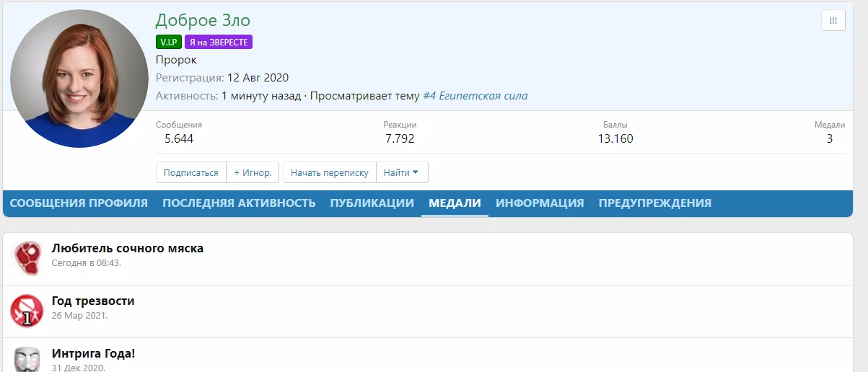Open the messages count 5.644

point(178,138)
